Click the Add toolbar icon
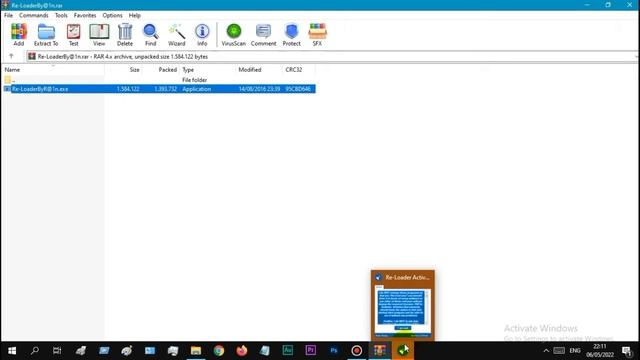 pos(19,35)
